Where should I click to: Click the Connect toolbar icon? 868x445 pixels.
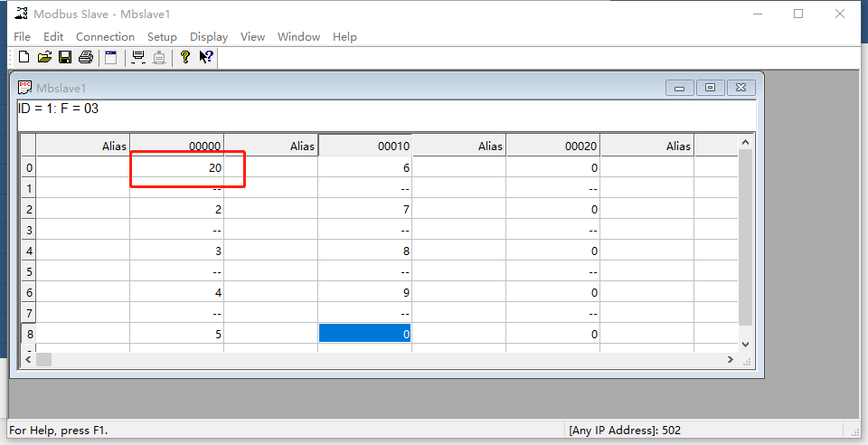click(138, 57)
